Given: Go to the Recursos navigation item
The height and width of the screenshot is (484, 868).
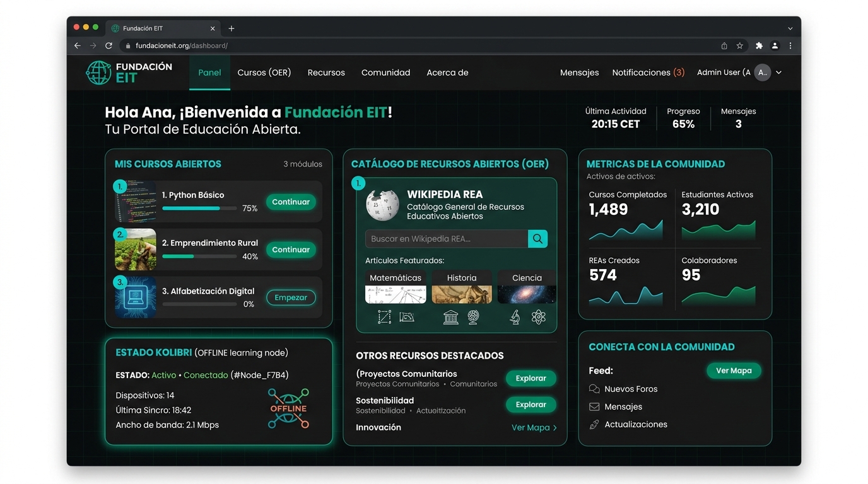Looking at the screenshot, I should pos(326,72).
